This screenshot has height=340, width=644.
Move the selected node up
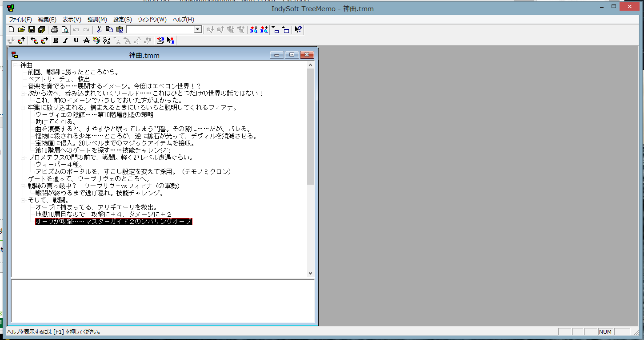[x=21, y=40]
